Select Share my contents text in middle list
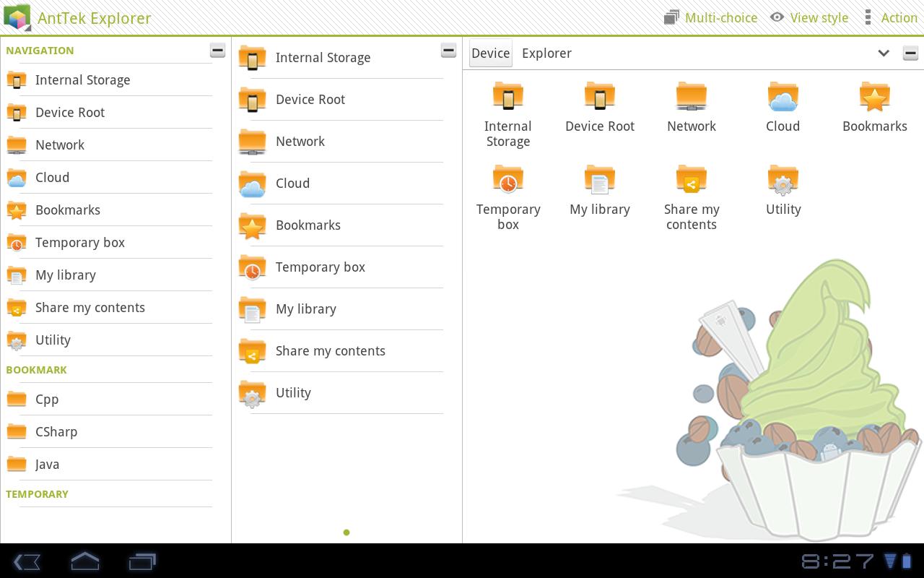Image resolution: width=924 pixels, height=578 pixels. [331, 351]
